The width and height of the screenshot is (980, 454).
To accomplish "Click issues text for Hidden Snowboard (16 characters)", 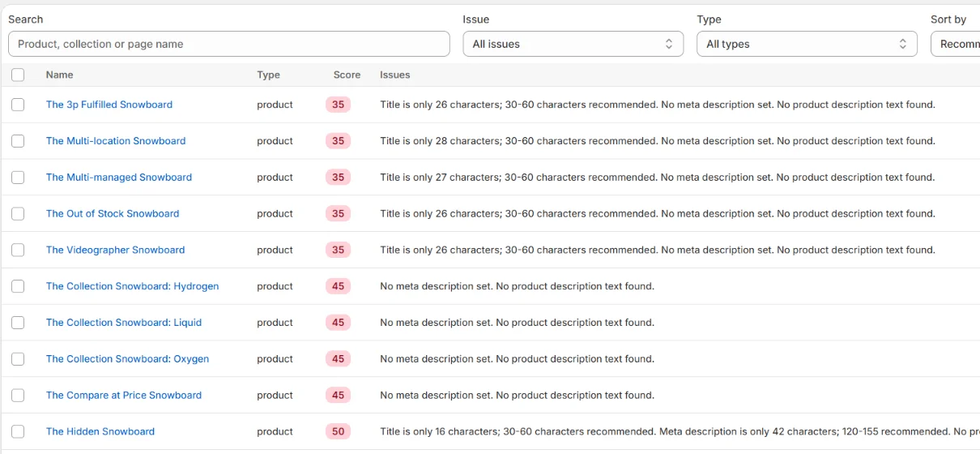I will (680, 431).
